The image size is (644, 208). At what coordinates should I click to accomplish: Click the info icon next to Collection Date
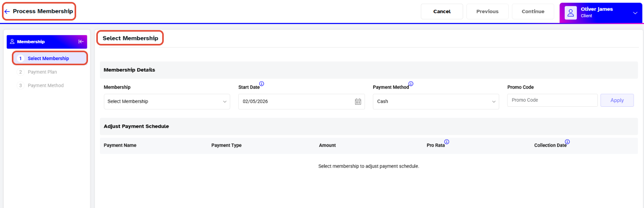coord(567,142)
